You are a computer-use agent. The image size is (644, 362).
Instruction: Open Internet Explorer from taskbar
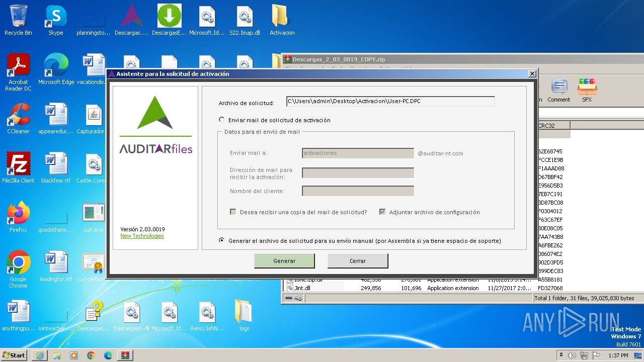click(40, 355)
